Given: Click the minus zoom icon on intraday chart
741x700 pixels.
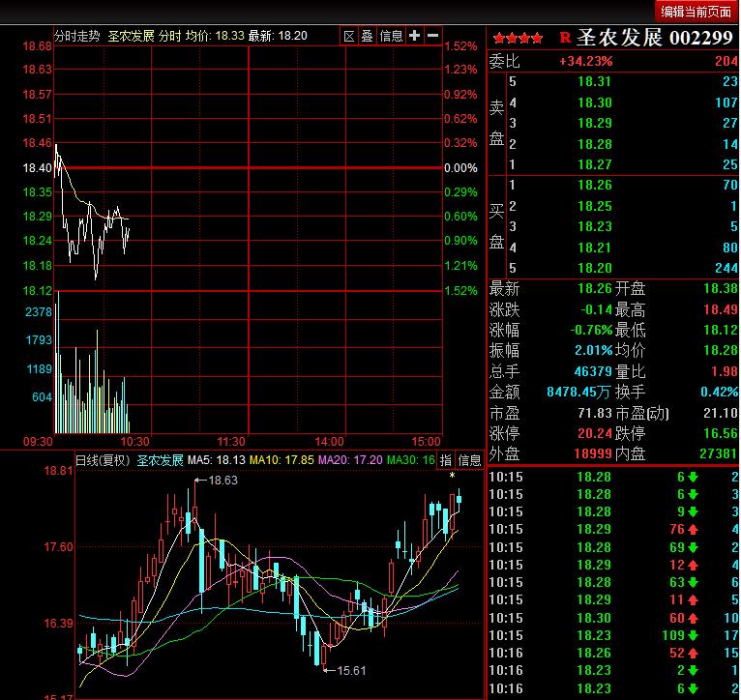Looking at the screenshot, I should point(432,36).
